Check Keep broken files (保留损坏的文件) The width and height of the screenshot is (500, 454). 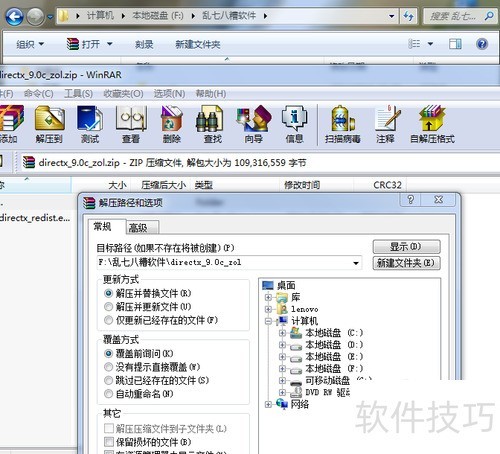tap(109, 442)
